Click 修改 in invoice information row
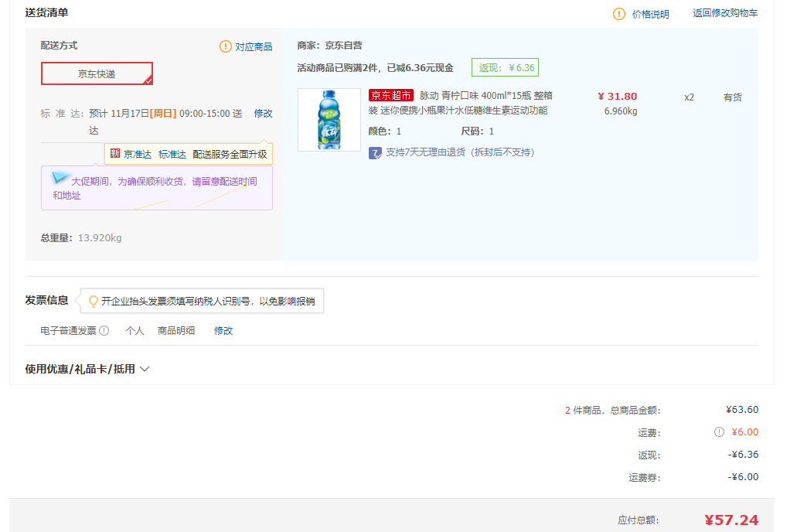 (223, 331)
